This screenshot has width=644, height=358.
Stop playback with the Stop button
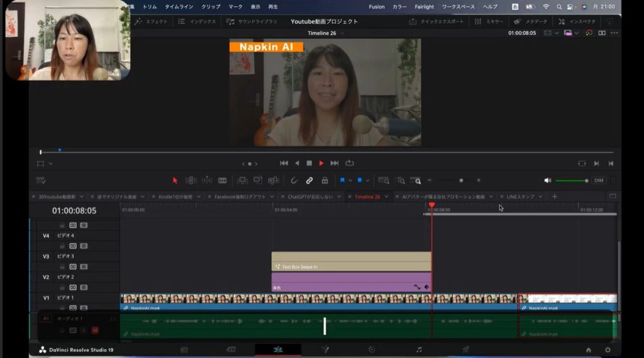coord(309,163)
